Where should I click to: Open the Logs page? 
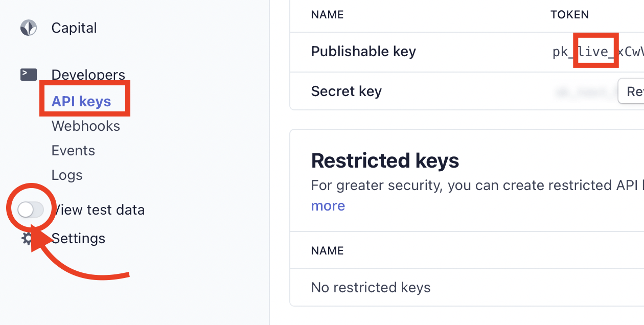pyautogui.click(x=67, y=175)
